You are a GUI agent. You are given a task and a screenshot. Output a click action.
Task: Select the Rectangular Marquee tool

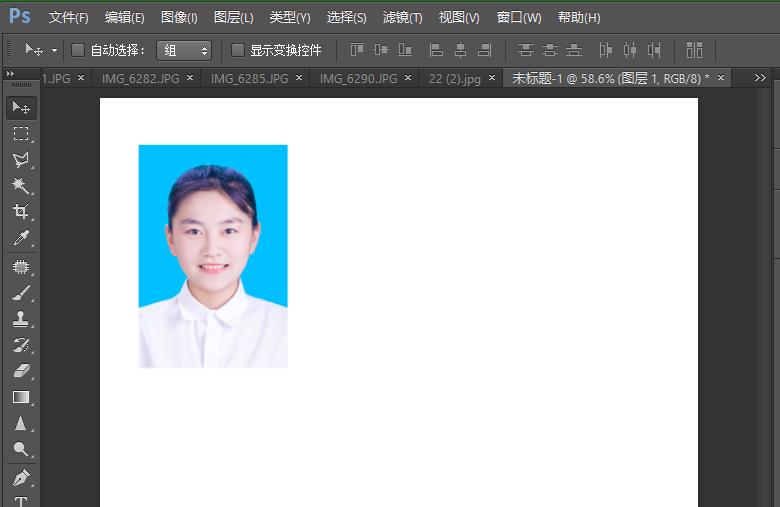[21, 133]
